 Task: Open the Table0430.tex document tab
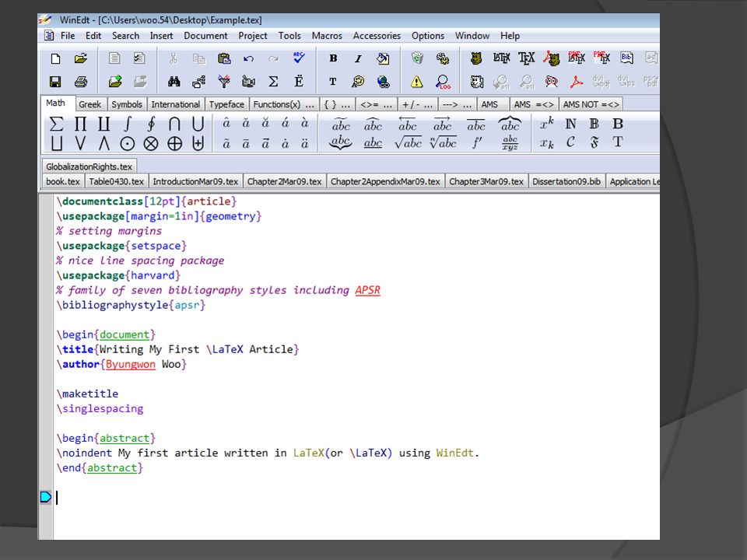116,181
